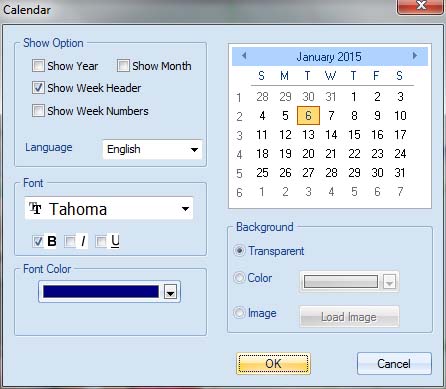Image resolution: width=446 pixels, height=389 pixels.
Task: Open the font color dropdown arrow
Action: click(170, 292)
